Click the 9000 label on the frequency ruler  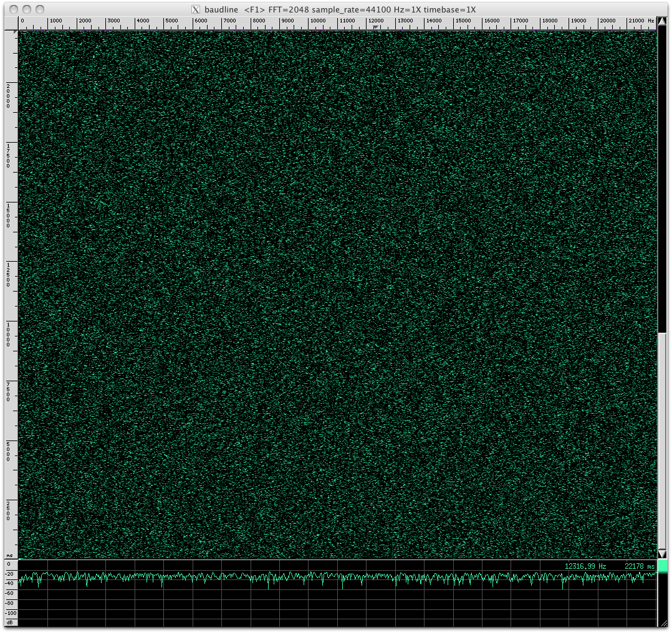[287, 21]
